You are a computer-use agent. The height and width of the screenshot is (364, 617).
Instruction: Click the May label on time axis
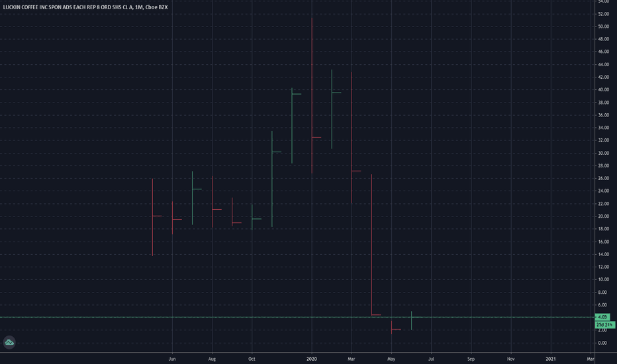point(391,359)
